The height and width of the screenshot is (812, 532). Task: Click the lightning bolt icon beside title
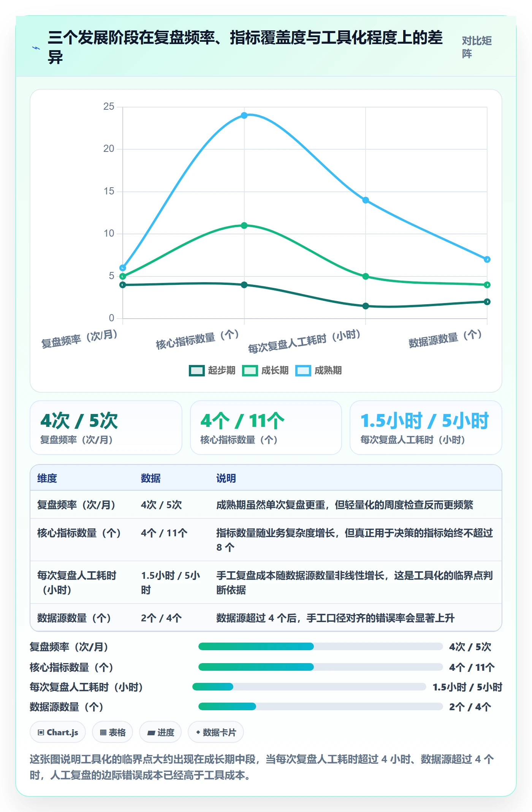36,48
